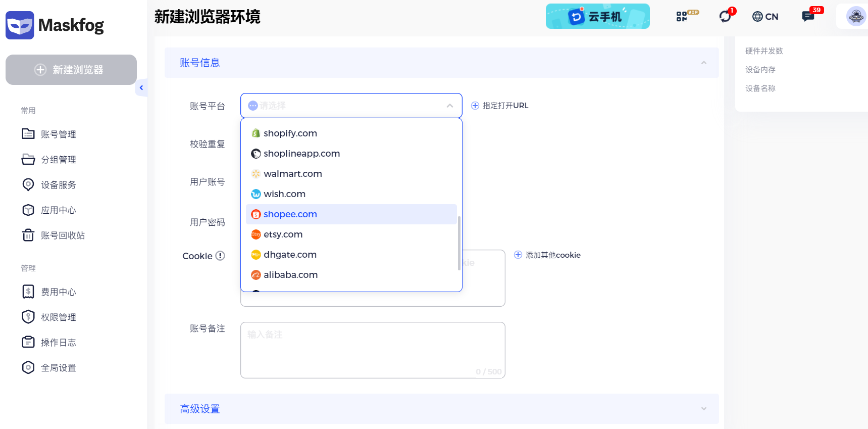The height and width of the screenshot is (429, 868).
Task: Click the 设备服务 location pin icon
Action: pos(28,184)
